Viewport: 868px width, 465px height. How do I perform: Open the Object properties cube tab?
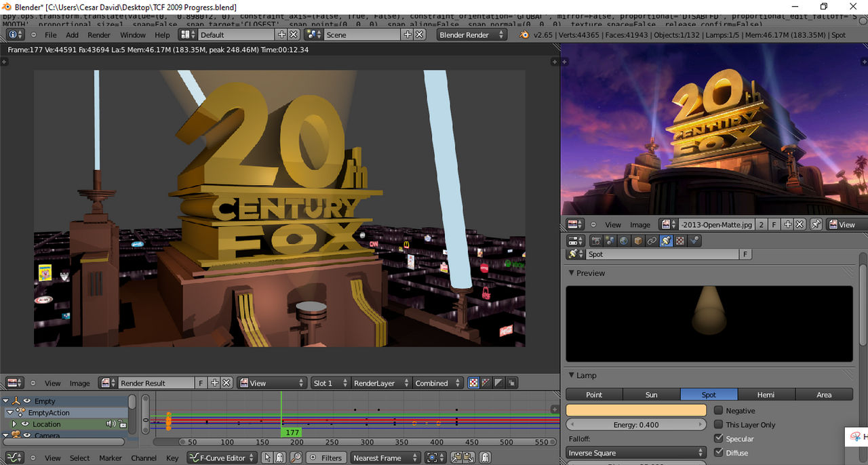638,241
